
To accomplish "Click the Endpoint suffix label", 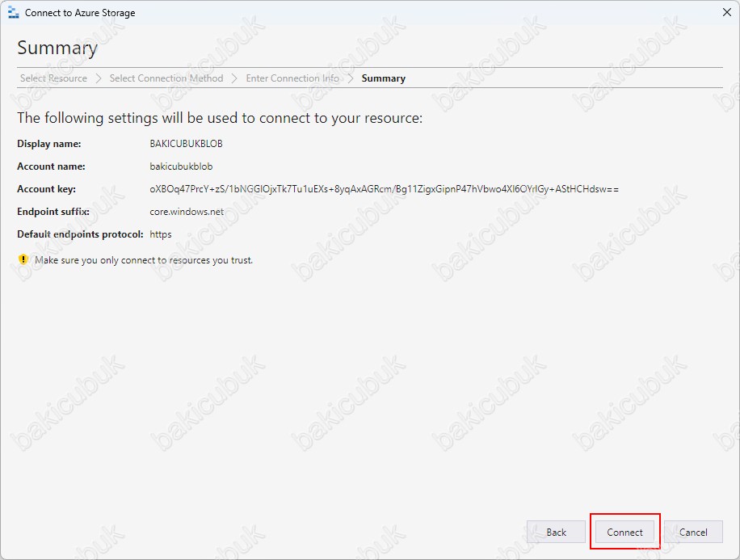I will [53, 212].
